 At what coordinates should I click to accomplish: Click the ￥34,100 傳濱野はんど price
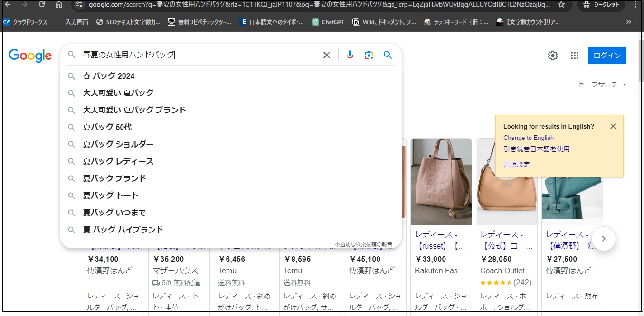pos(103,260)
